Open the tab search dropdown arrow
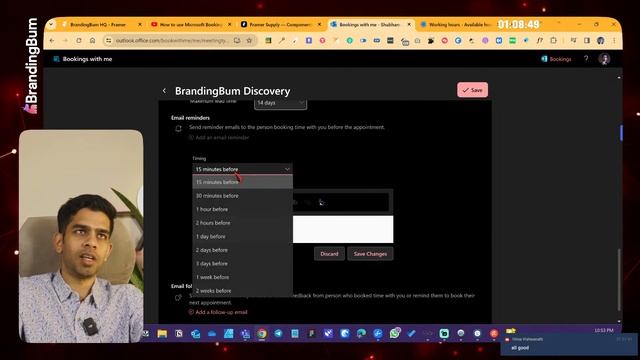This screenshot has height=360, width=640. click(51, 24)
